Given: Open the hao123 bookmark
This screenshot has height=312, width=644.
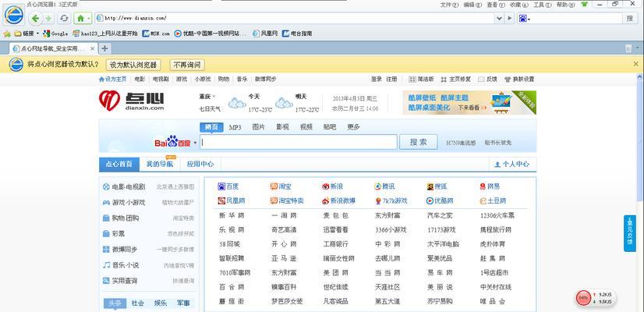Looking at the screenshot, I should (x=105, y=34).
